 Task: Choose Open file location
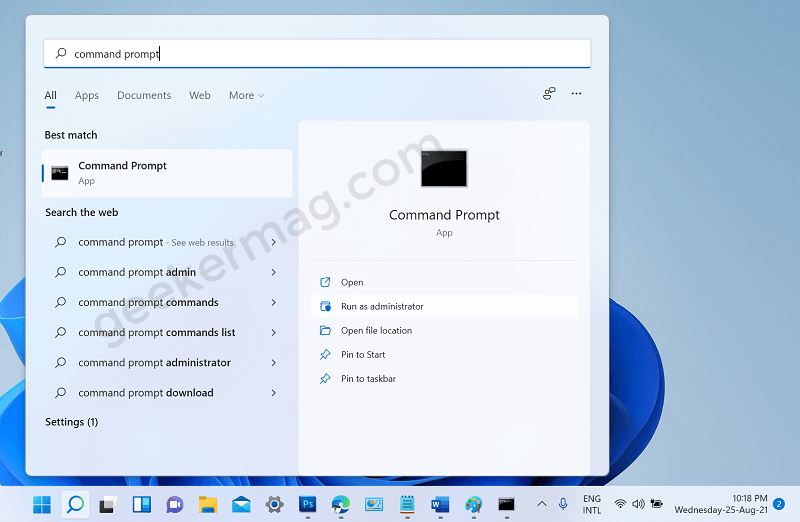click(444, 330)
